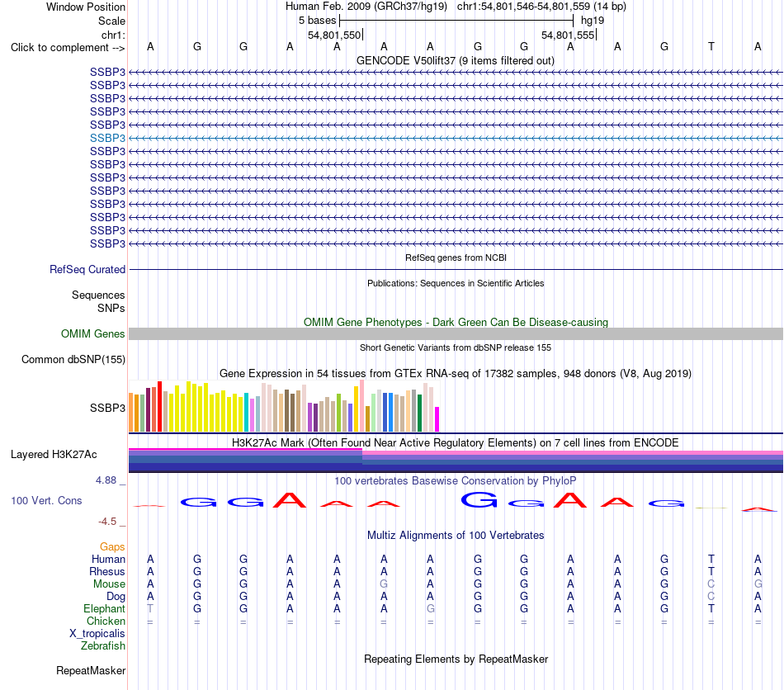Select the Zebrafish species row label
The height and width of the screenshot is (690, 784).
pyautogui.click(x=103, y=646)
